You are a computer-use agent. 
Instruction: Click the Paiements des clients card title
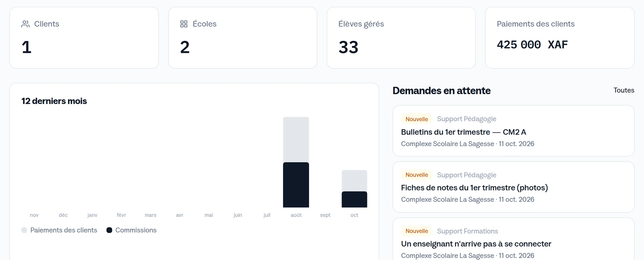point(536,24)
